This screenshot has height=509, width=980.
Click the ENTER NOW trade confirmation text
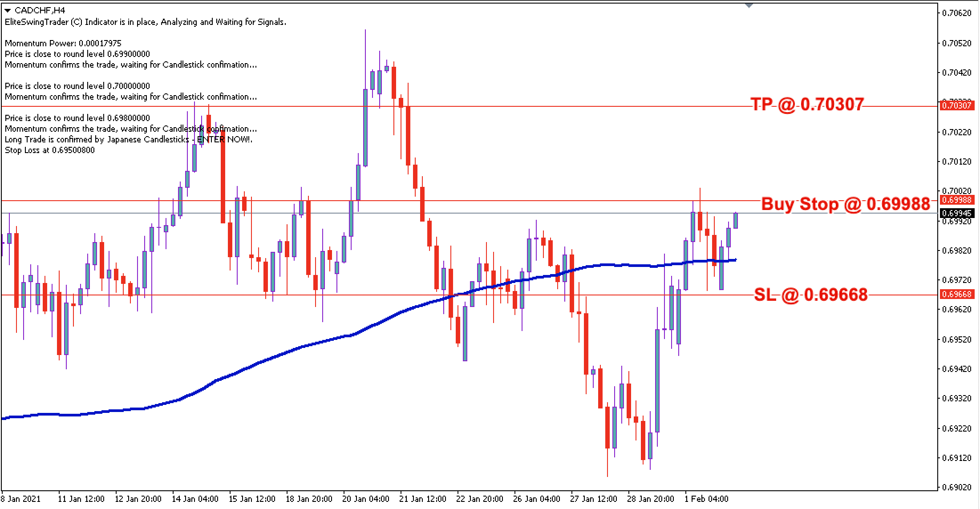[x=129, y=139]
